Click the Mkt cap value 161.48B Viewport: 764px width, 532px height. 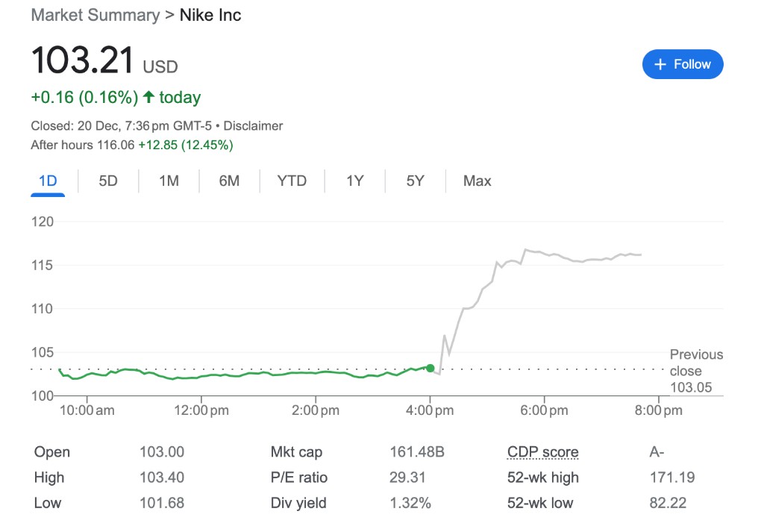(x=416, y=452)
